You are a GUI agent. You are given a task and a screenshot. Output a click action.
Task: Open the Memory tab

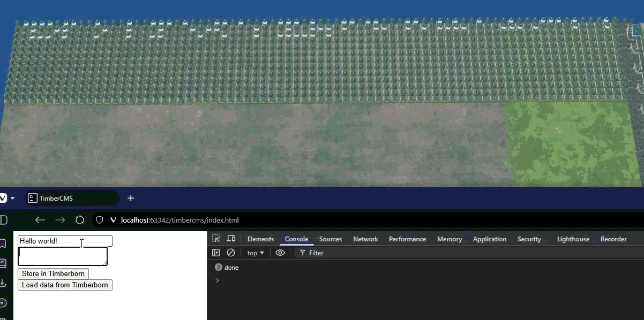pyautogui.click(x=449, y=239)
